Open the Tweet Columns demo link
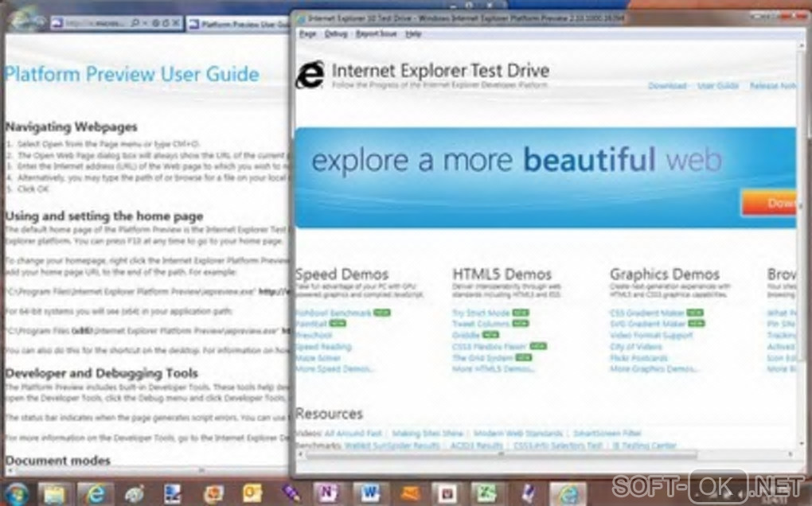This screenshot has height=506, width=812. click(481, 324)
